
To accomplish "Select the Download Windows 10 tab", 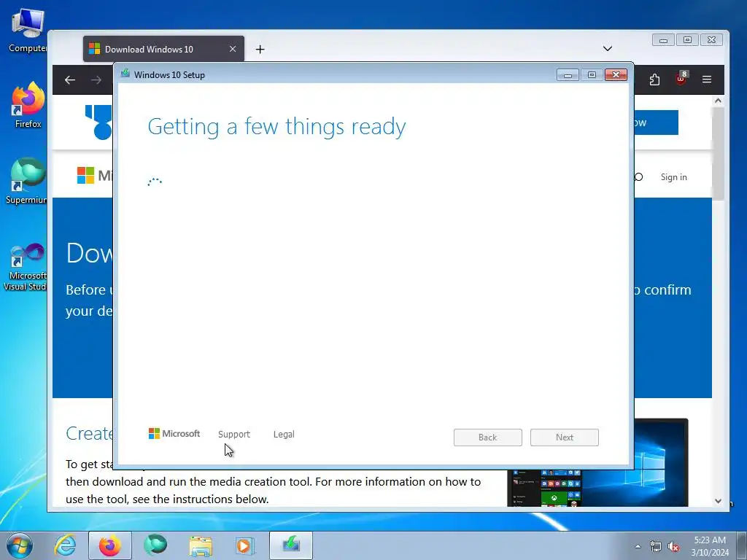I will point(163,49).
